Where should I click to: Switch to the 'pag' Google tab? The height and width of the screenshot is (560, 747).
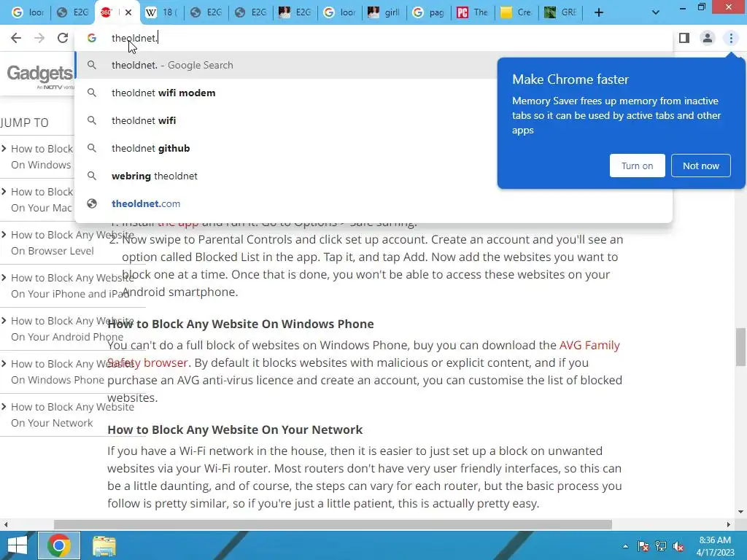[428, 12]
